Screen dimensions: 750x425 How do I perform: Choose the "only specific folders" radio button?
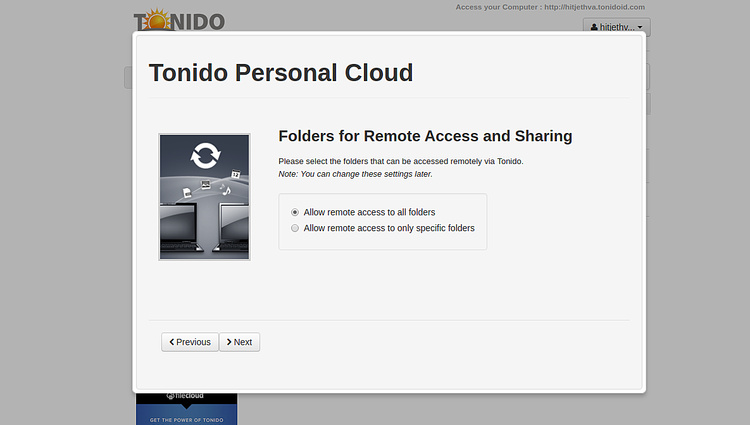[295, 228]
